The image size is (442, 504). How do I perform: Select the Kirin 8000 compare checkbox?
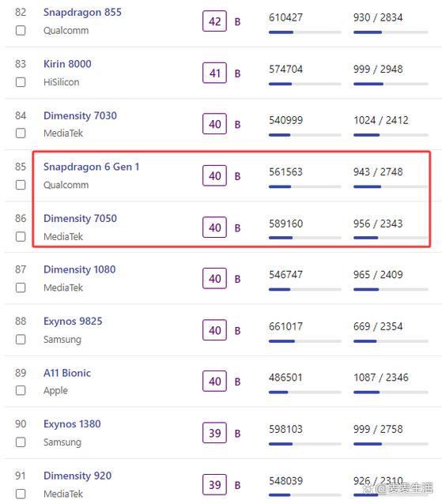click(x=21, y=82)
